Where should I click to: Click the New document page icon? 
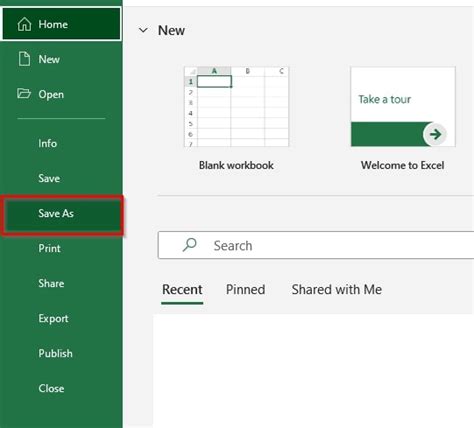pos(24,59)
